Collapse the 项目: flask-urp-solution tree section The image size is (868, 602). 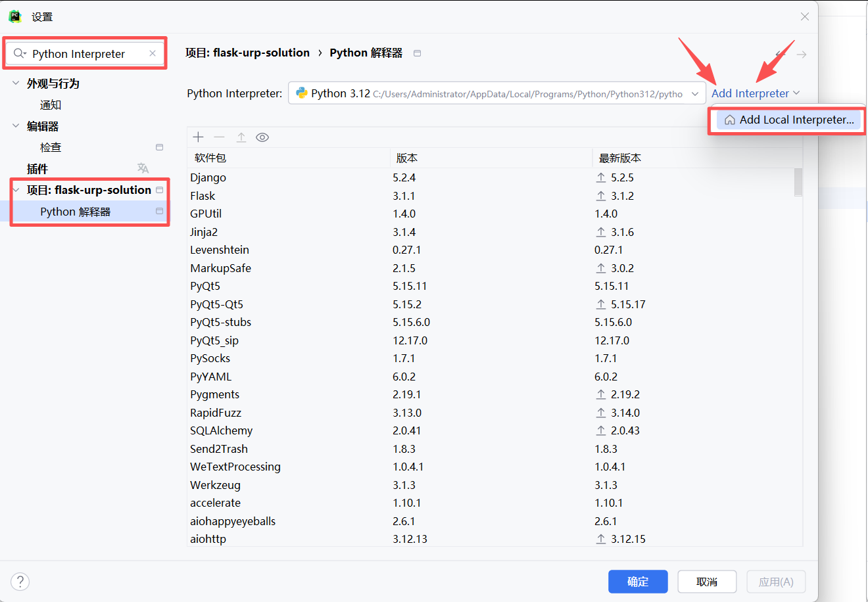16,190
